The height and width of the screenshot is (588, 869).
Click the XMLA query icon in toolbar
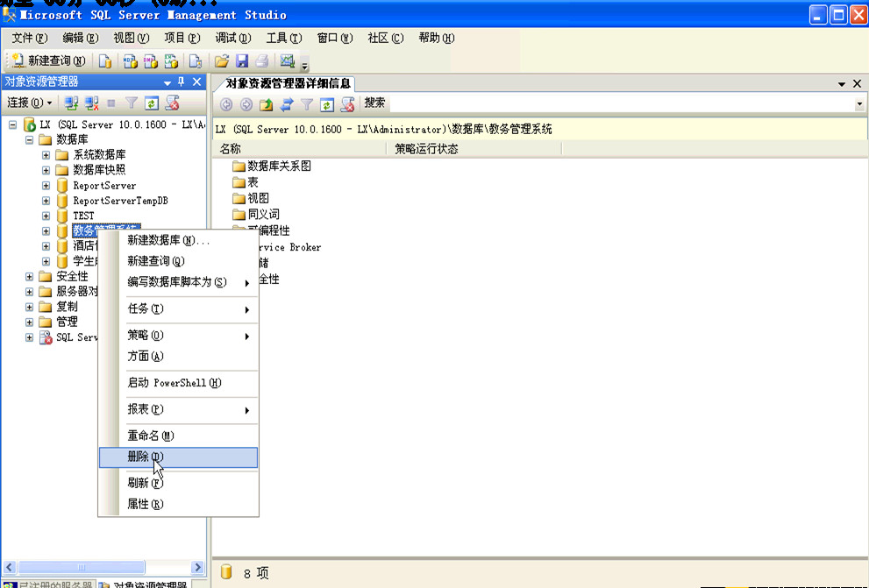point(171,61)
